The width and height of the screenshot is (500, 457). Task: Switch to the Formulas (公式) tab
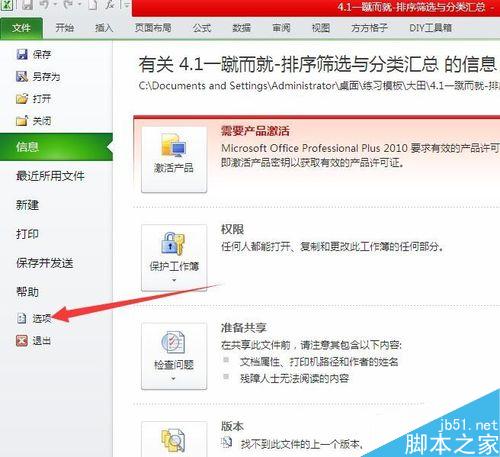click(x=202, y=28)
